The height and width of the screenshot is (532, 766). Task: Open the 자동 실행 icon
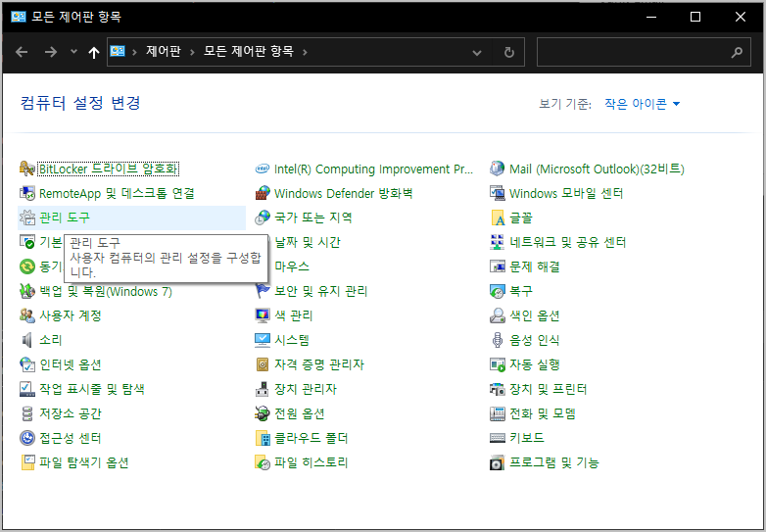click(x=497, y=364)
